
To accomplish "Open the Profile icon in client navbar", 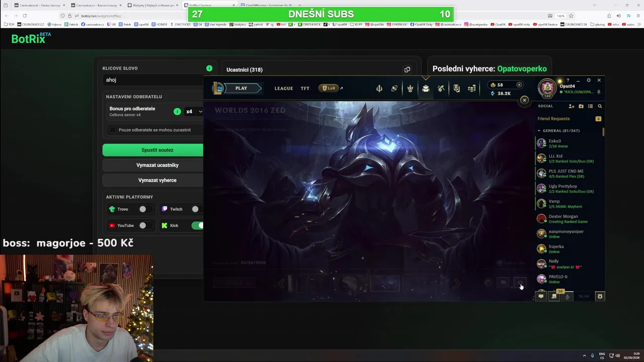I will coord(394,88).
